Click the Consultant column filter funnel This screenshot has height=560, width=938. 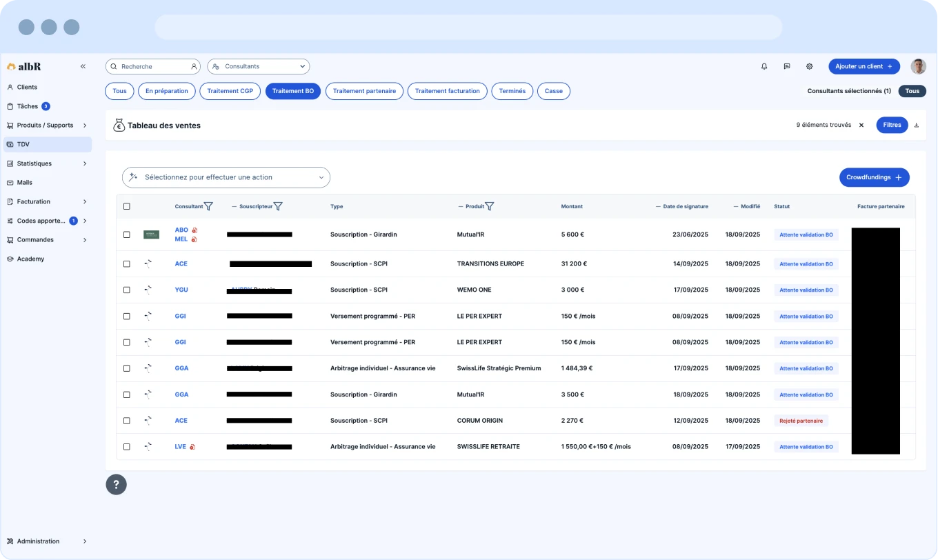point(208,206)
